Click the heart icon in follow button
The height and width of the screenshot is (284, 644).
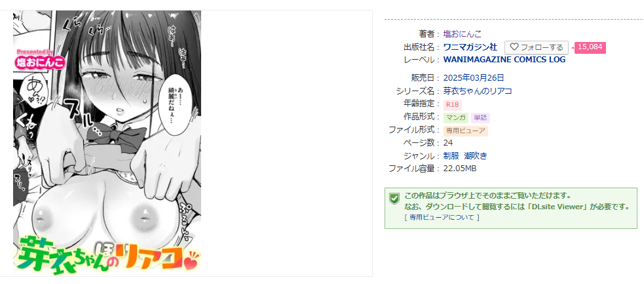pyautogui.click(x=514, y=47)
